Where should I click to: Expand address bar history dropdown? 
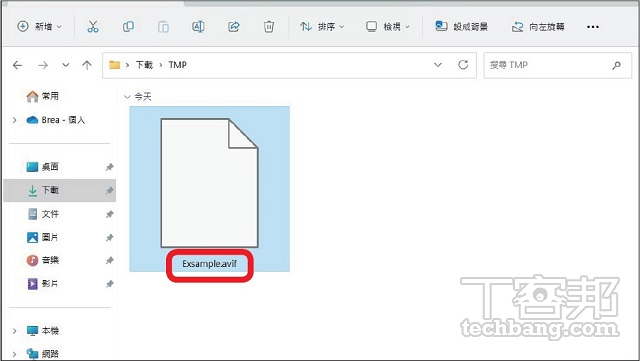[438, 65]
